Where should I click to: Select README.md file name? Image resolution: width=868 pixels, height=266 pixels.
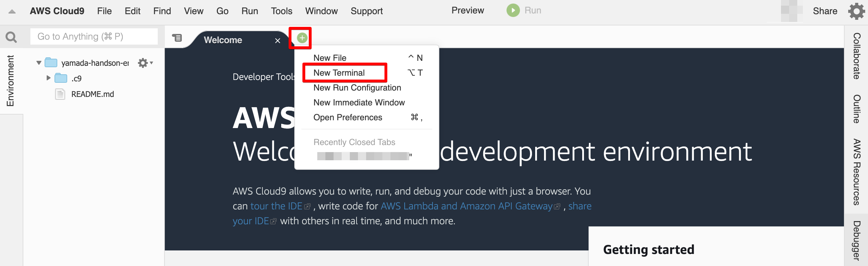93,94
